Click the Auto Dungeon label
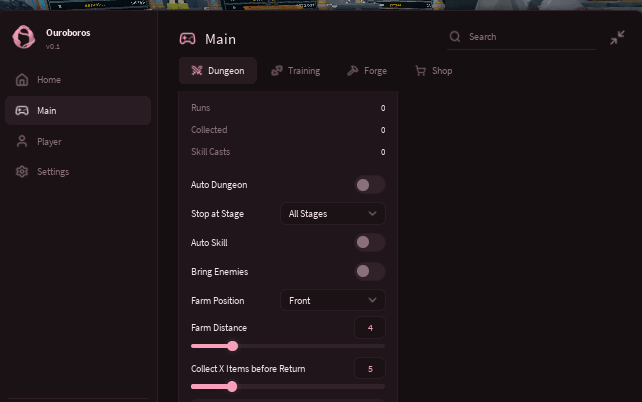The height and width of the screenshot is (402, 642). pyautogui.click(x=219, y=185)
